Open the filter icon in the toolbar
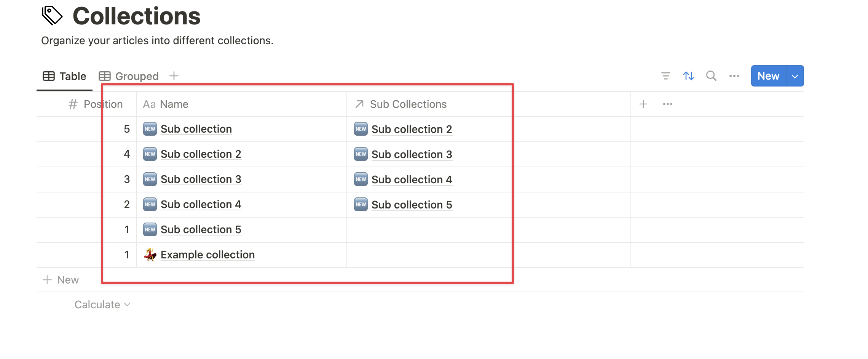This screenshot has width=868, height=359. (665, 76)
